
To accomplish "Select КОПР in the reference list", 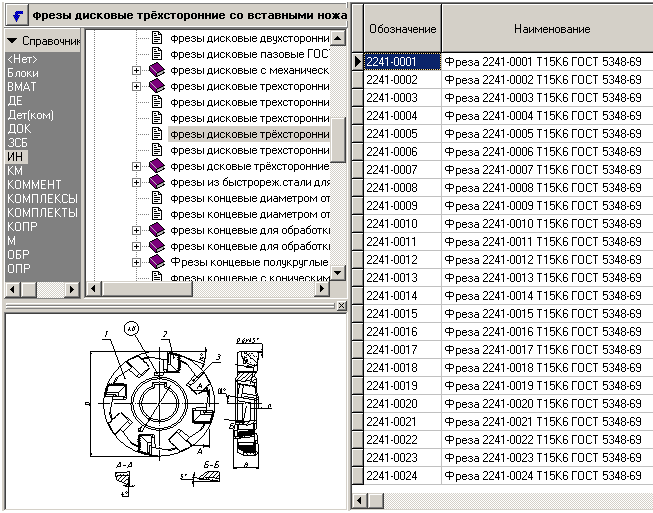I will click(22, 227).
